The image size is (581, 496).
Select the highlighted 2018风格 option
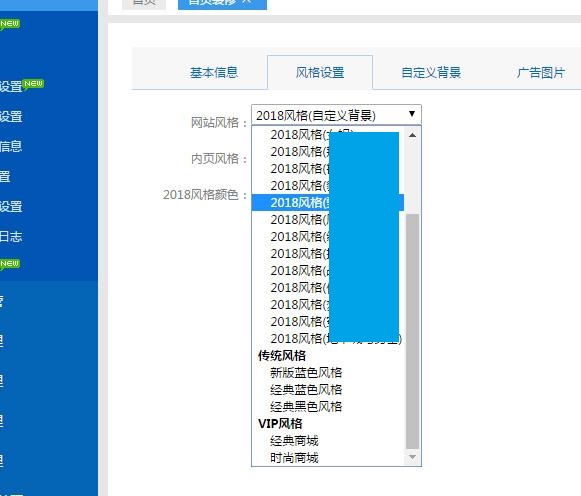tap(328, 203)
